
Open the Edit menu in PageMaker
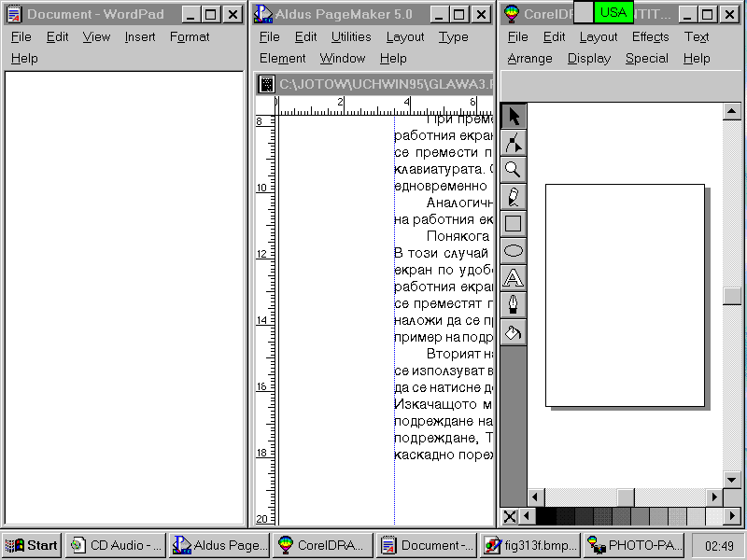click(x=305, y=36)
